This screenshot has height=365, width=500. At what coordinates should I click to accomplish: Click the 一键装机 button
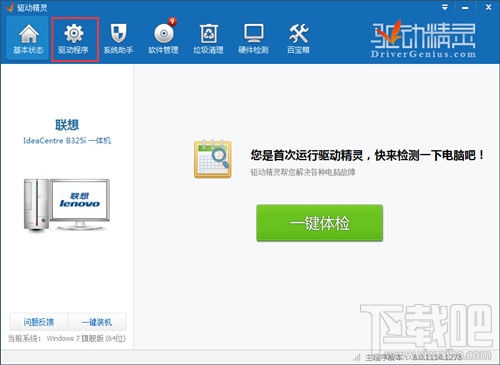(97, 322)
